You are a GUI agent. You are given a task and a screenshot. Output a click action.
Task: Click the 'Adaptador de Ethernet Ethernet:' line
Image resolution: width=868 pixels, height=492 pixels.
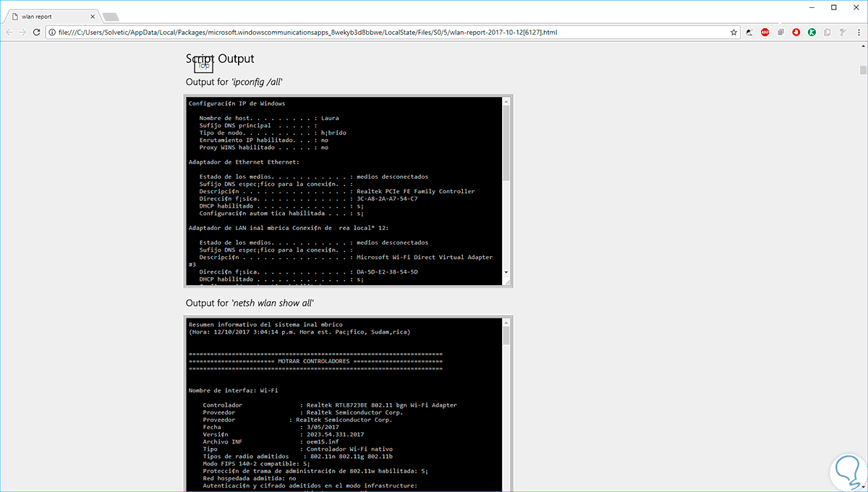[243, 162]
